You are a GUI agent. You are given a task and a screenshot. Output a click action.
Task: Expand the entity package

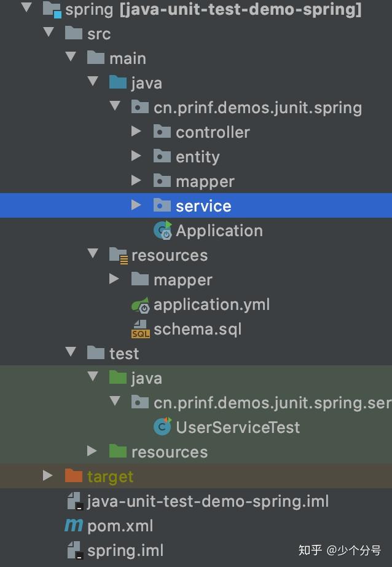136,156
